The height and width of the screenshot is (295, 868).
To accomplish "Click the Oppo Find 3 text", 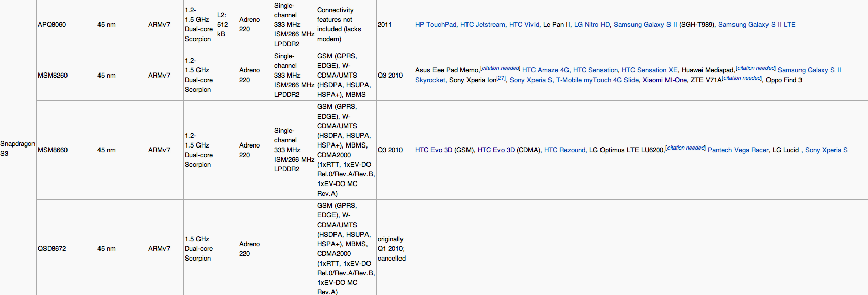I will pos(784,80).
